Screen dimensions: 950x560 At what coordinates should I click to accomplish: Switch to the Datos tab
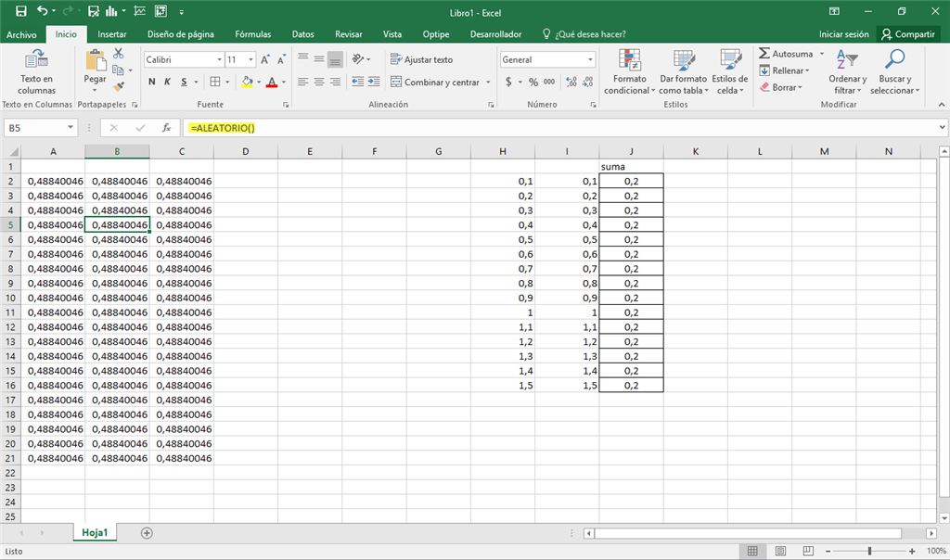coord(303,34)
